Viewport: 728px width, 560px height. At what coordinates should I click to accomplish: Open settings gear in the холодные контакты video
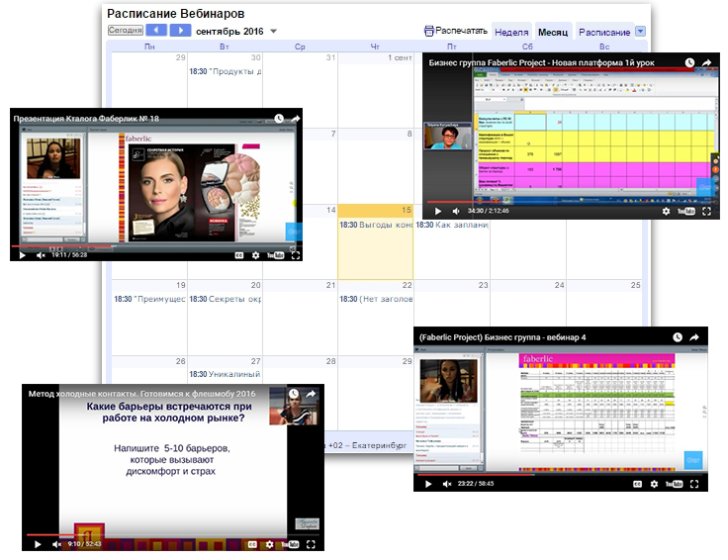(269, 544)
